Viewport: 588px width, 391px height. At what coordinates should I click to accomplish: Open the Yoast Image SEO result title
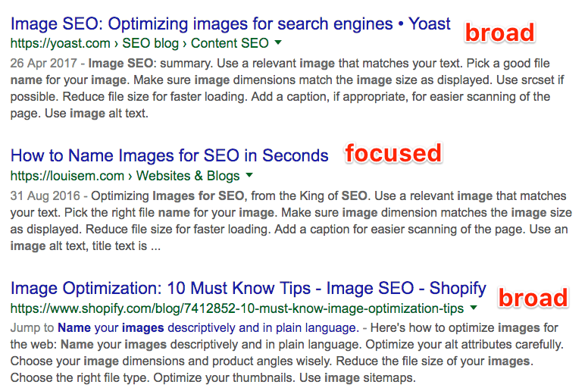coord(230,23)
